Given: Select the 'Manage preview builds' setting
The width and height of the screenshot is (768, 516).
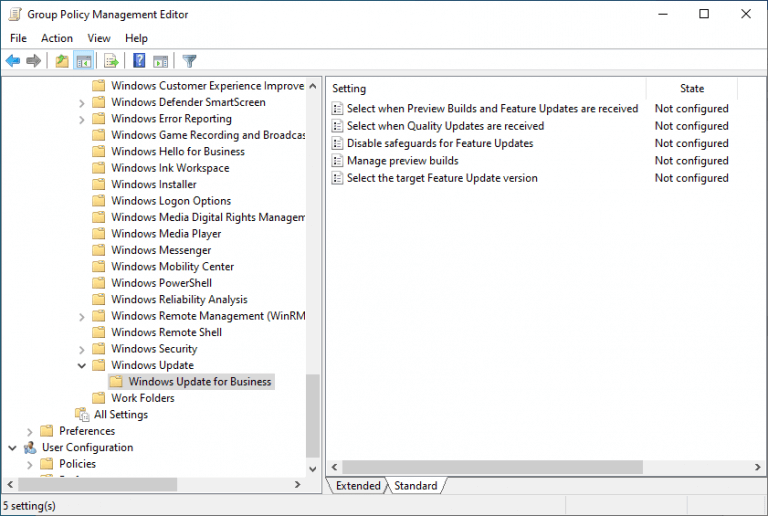Looking at the screenshot, I should tap(403, 161).
